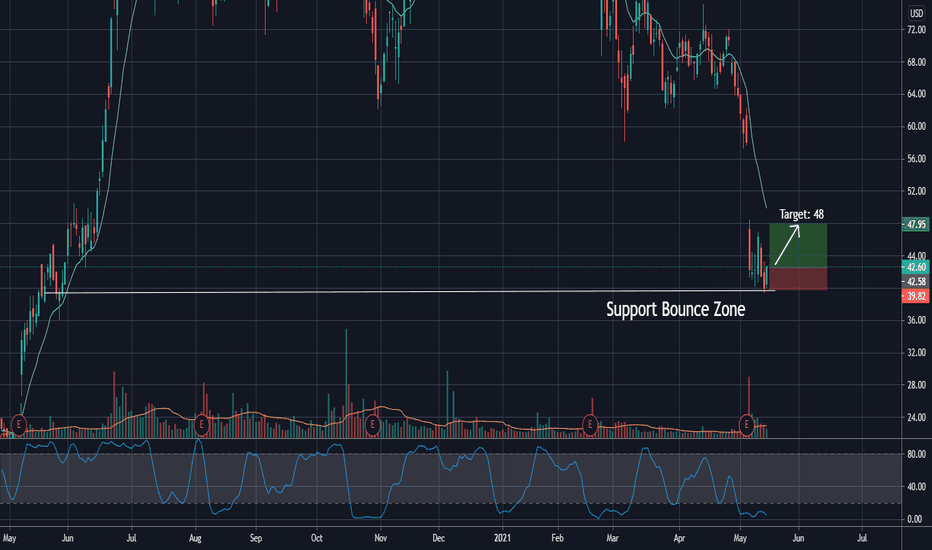Click the 42.60 current price label
Image resolution: width=932 pixels, height=550 pixels.
(x=915, y=267)
